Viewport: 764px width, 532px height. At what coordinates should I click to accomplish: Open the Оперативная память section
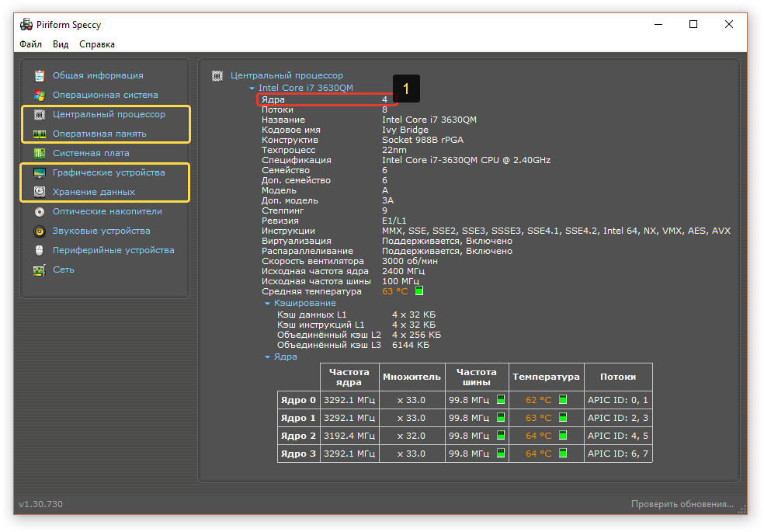(99, 134)
